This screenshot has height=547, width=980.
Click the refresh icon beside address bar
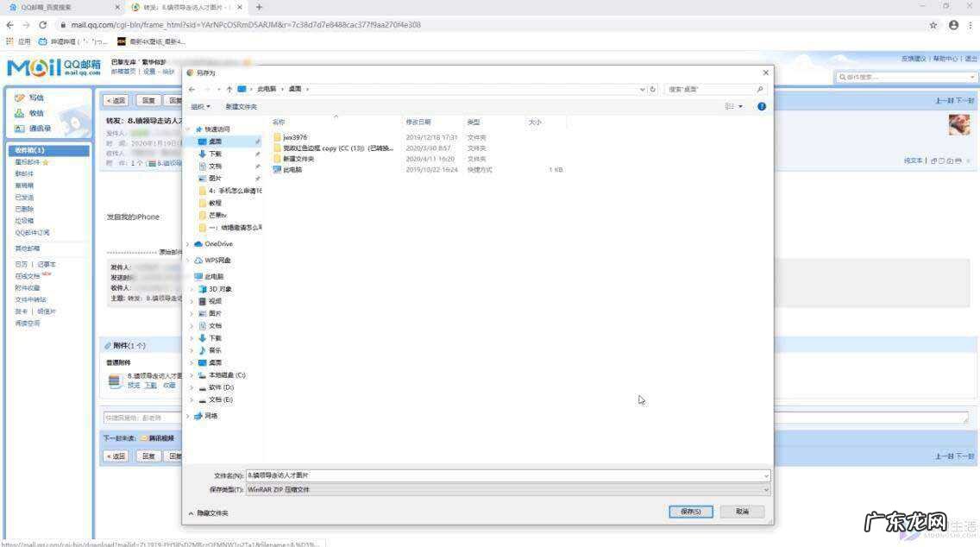click(x=652, y=89)
